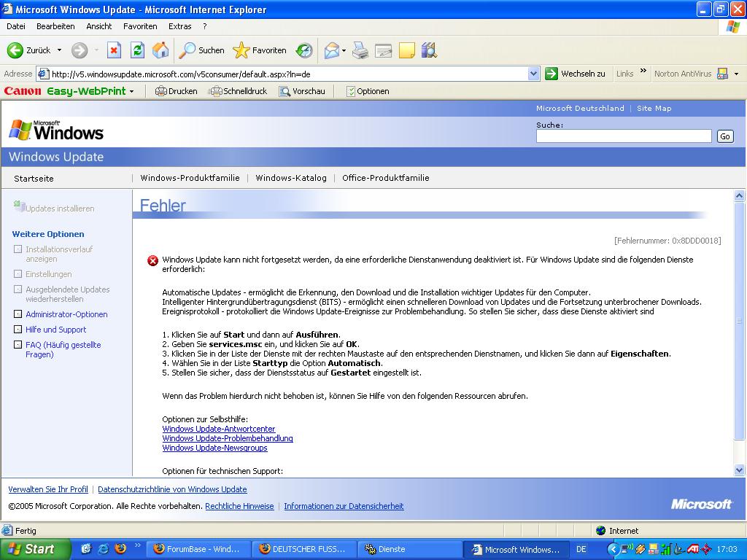Expand hidden system tray icons arrow

(x=614, y=550)
